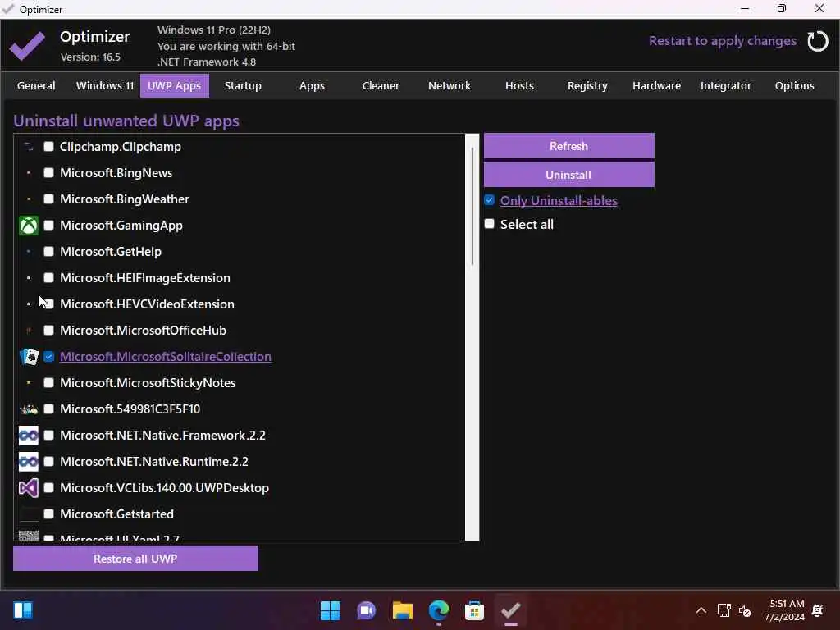Check the Microsoft.BingNews checkbox
The image size is (840, 630).
48,173
